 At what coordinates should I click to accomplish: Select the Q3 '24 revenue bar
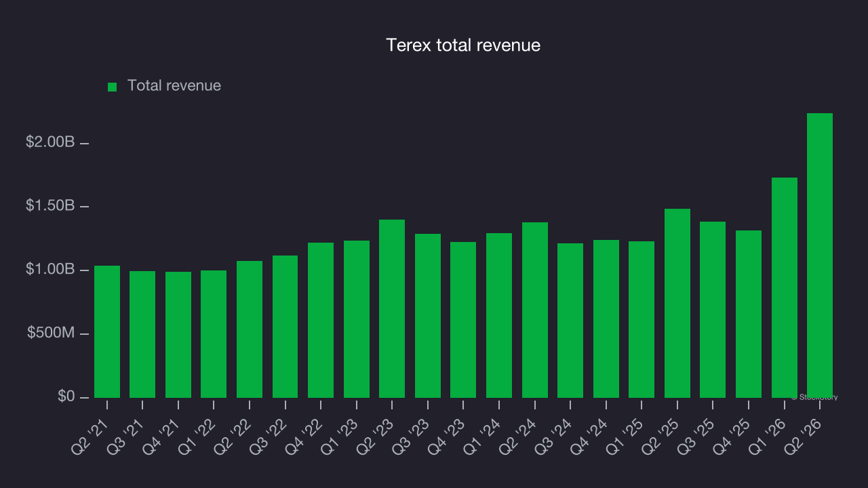pyautogui.click(x=570, y=321)
